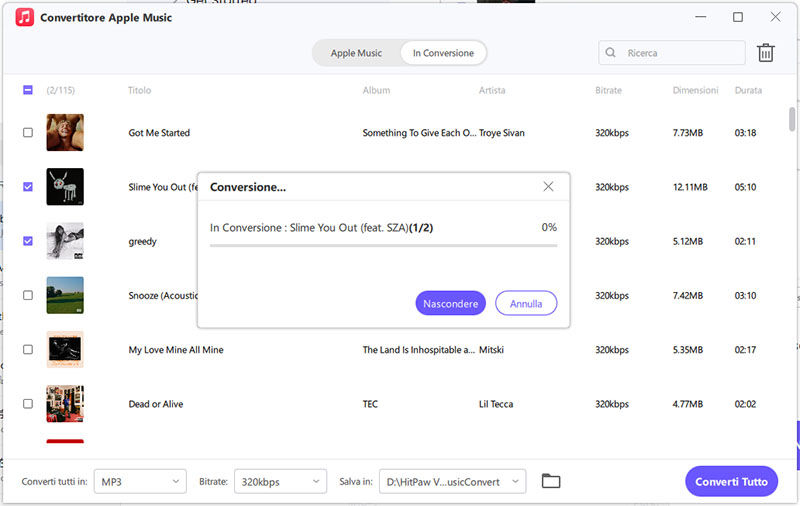800x506 pixels.
Task: Click the 12.11MB size value
Action: (690, 187)
